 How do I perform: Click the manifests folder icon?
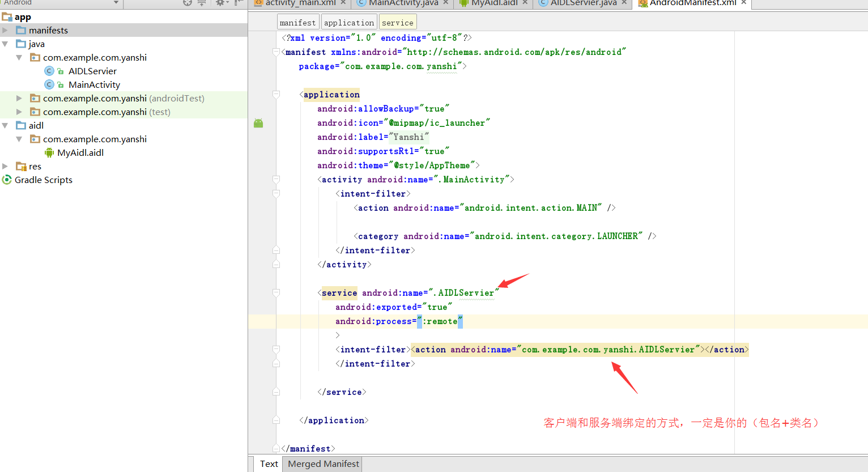(x=21, y=30)
